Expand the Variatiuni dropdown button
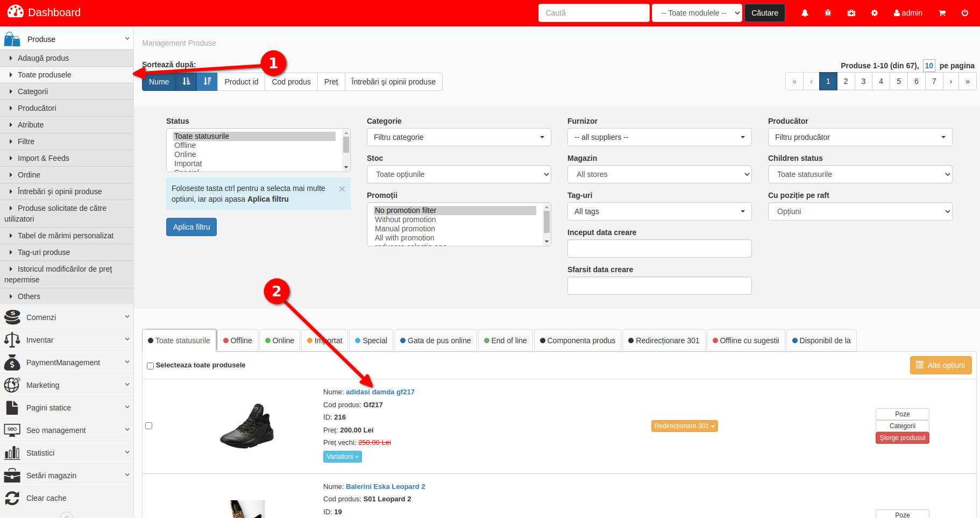The image size is (980, 518). (343, 457)
